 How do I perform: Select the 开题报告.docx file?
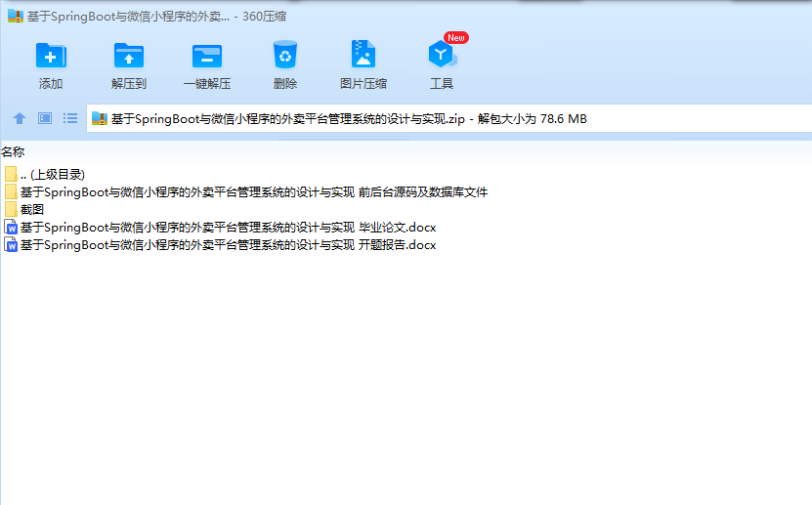point(220,245)
